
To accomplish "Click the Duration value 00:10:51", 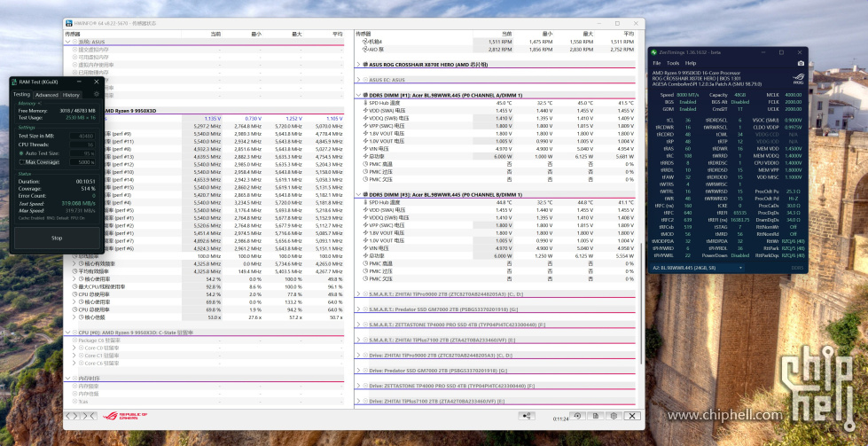I will (85, 182).
